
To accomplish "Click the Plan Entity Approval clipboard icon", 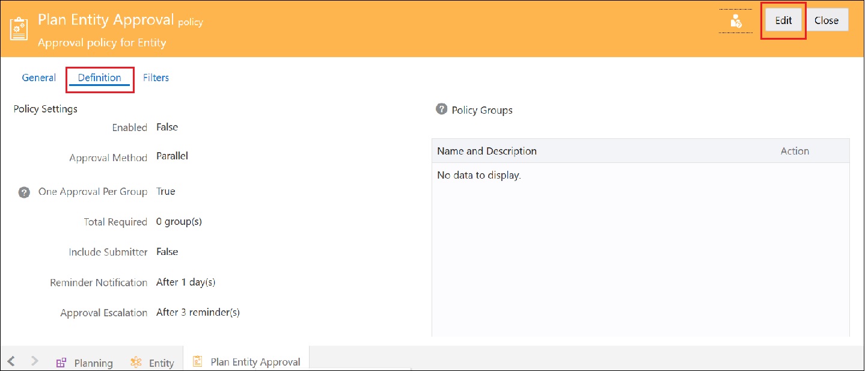I will 197,360.
